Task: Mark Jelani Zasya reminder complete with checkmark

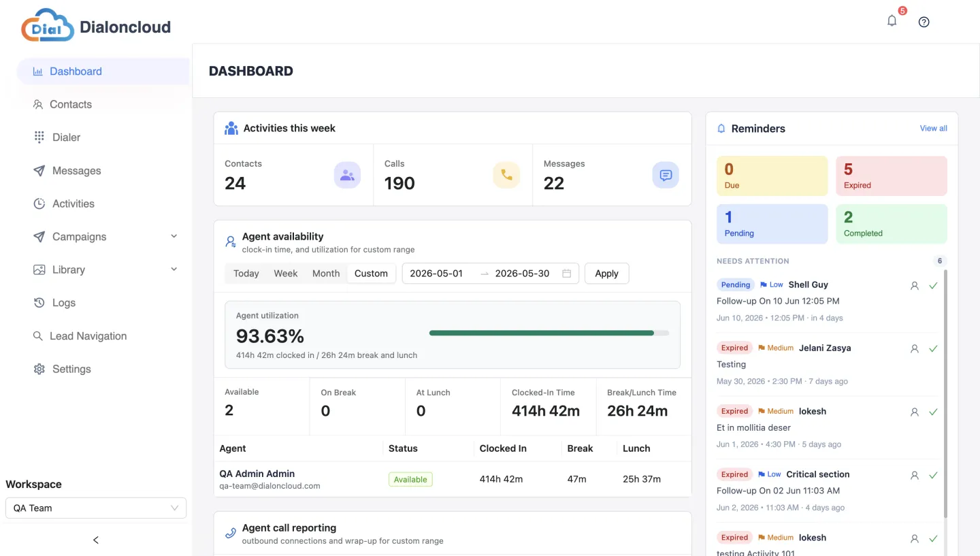Action: [933, 348]
